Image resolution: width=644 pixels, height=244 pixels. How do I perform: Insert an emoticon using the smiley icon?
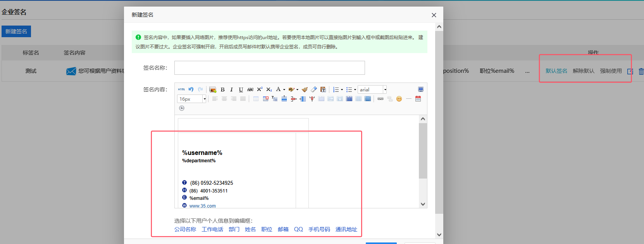[x=399, y=99]
